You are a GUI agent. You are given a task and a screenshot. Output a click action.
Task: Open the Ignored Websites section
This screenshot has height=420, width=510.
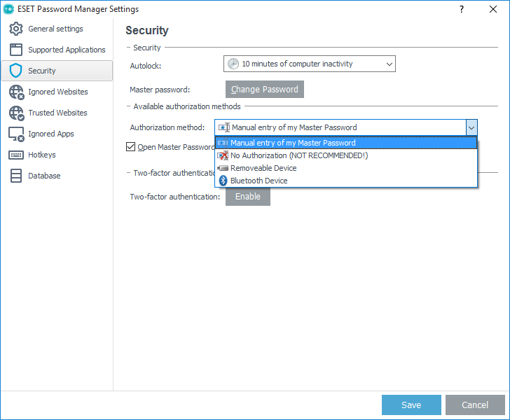tap(57, 92)
